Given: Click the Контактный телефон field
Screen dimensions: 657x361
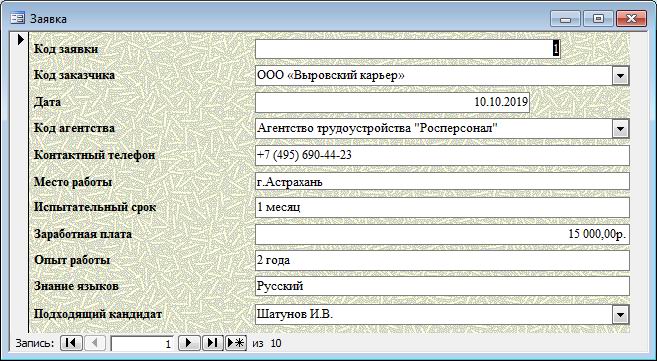Looking at the screenshot, I should point(442,155).
